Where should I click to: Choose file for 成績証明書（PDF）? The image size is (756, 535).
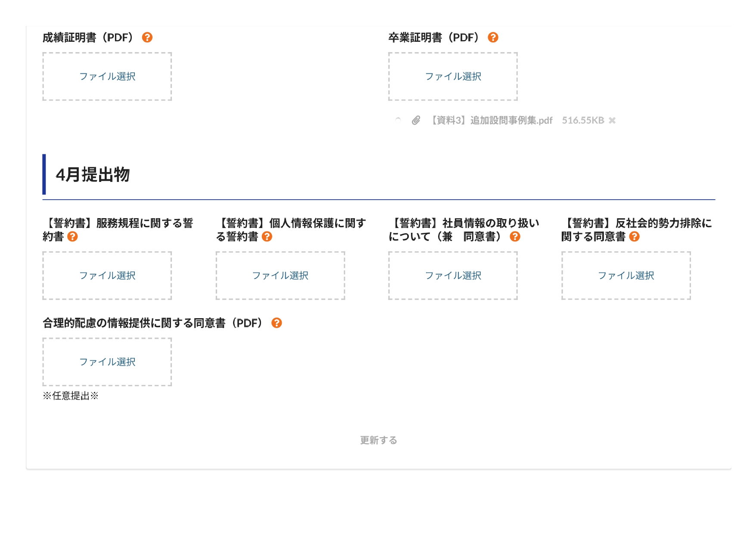pyautogui.click(x=107, y=77)
